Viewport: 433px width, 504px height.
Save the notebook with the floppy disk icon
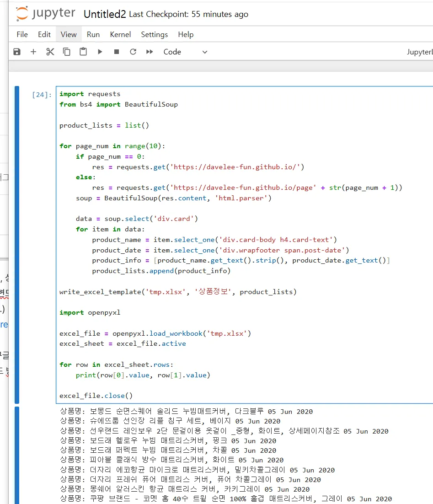coord(17,52)
